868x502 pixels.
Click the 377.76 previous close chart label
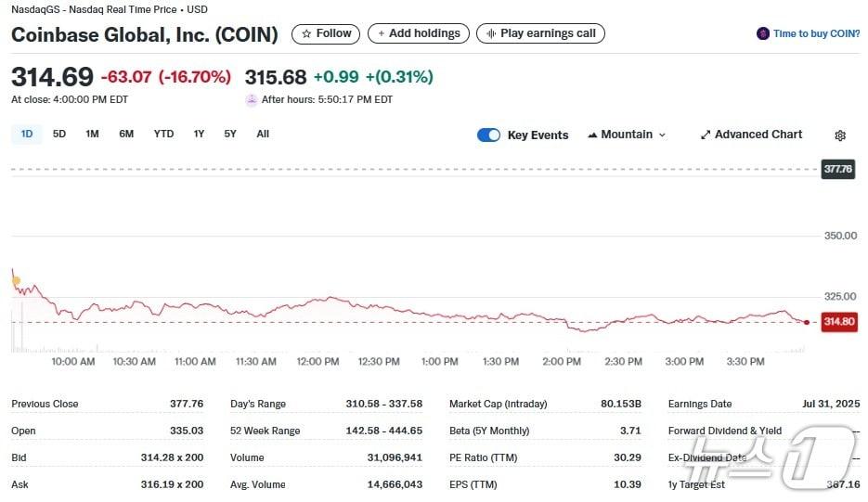[x=838, y=169]
